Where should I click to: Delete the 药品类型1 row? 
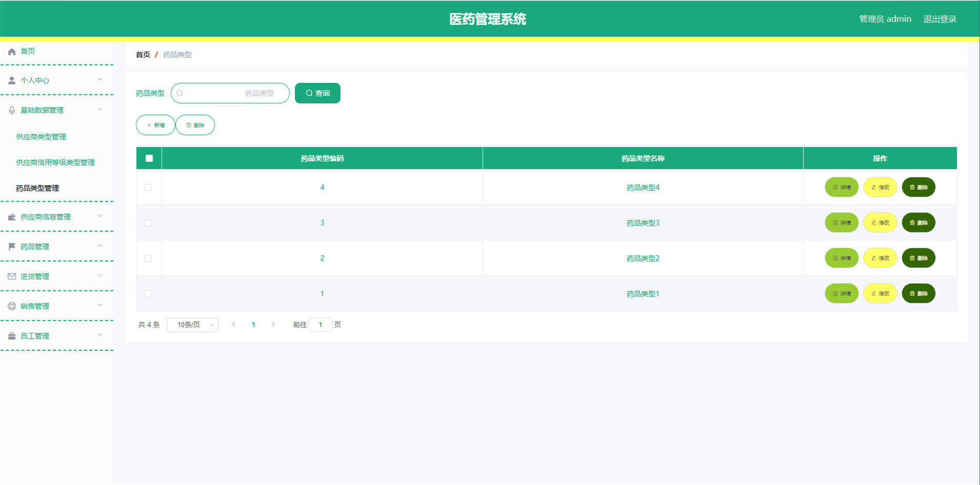tap(918, 294)
